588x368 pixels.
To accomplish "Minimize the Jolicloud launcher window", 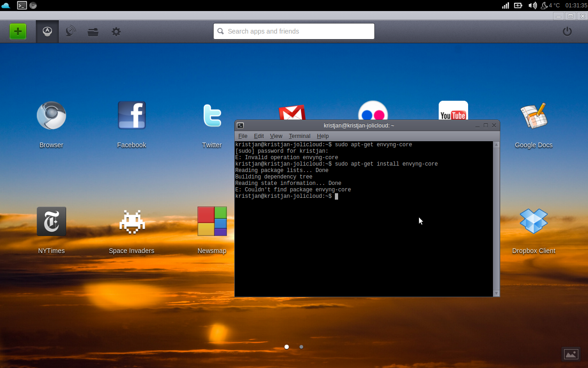I will (559, 16).
